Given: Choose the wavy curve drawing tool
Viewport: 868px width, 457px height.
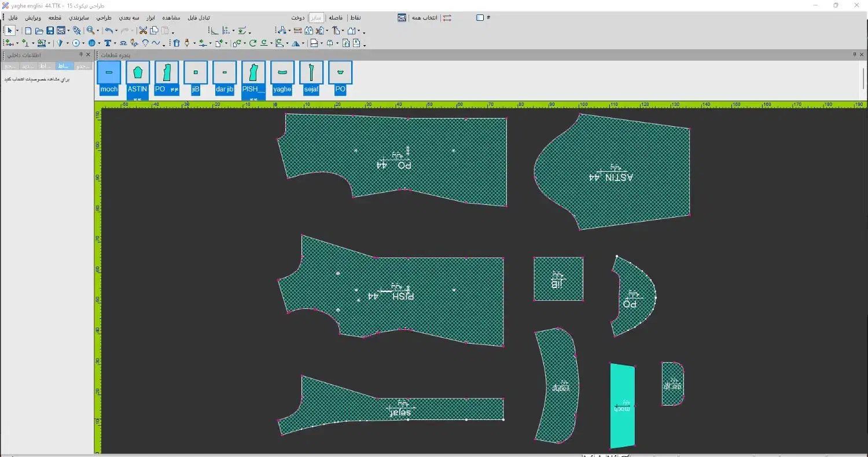Looking at the screenshot, I should click(156, 43).
